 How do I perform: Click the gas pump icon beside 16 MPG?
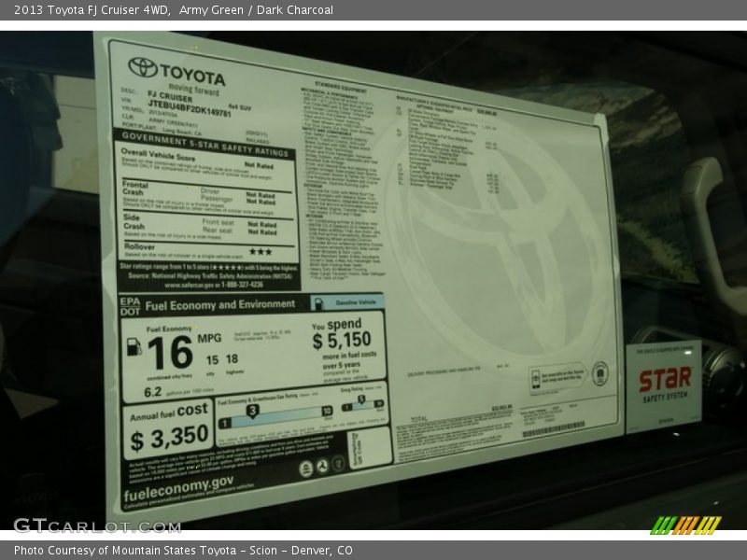pyautogui.click(x=134, y=346)
